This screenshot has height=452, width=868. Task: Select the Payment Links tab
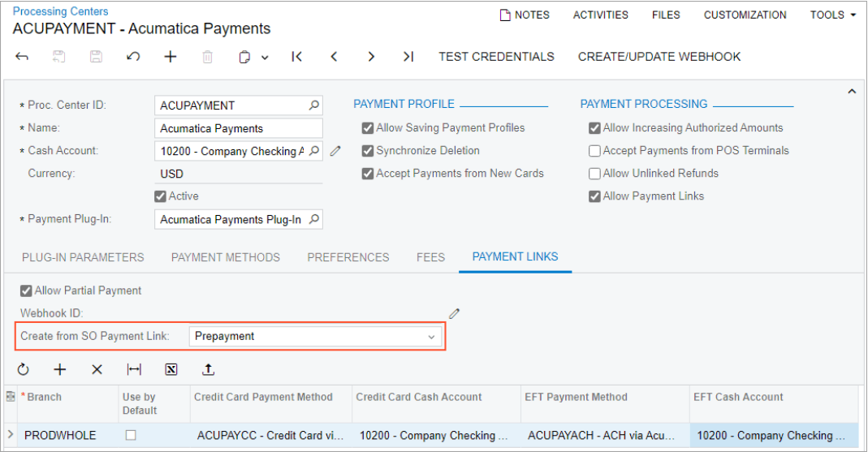[x=515, y=256]
